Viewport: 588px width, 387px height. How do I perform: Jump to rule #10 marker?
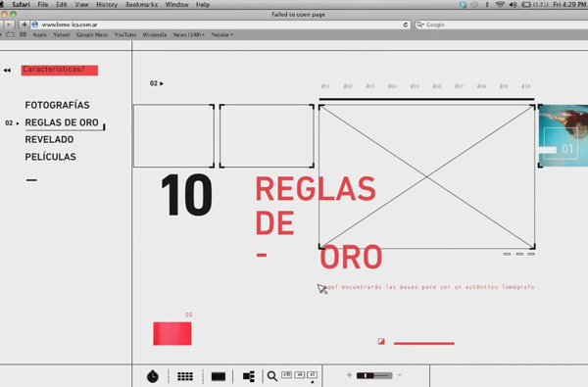[x=525, y=86]
